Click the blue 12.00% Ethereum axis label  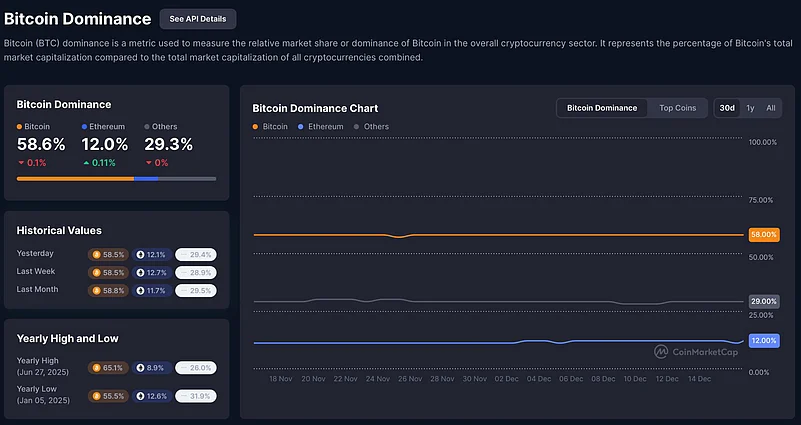pos(764,341)
